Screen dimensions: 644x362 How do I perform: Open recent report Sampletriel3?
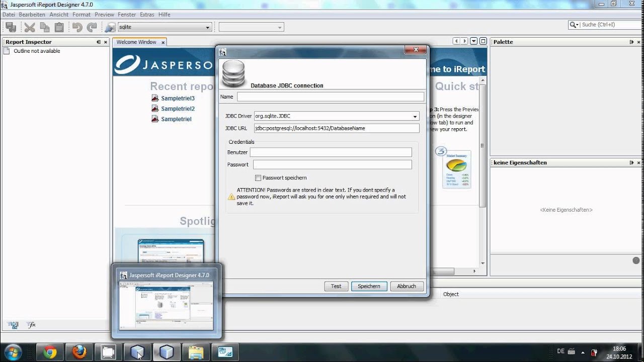click(x=178, y=99)
